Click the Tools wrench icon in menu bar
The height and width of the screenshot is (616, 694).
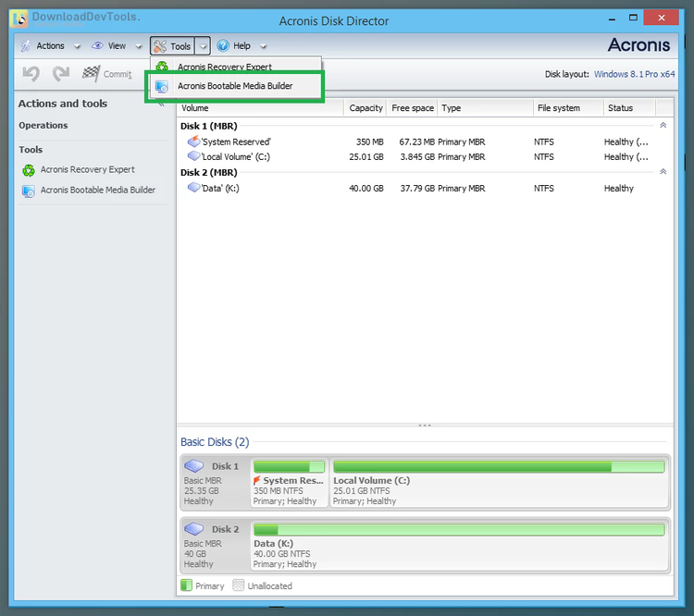[160, 46]
